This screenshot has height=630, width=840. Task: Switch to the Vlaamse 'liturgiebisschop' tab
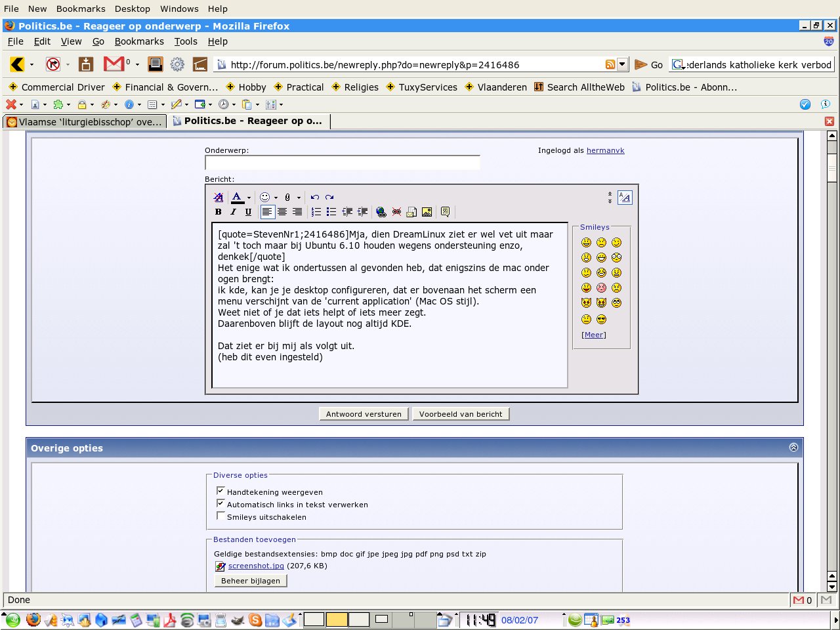coord(84,121)
